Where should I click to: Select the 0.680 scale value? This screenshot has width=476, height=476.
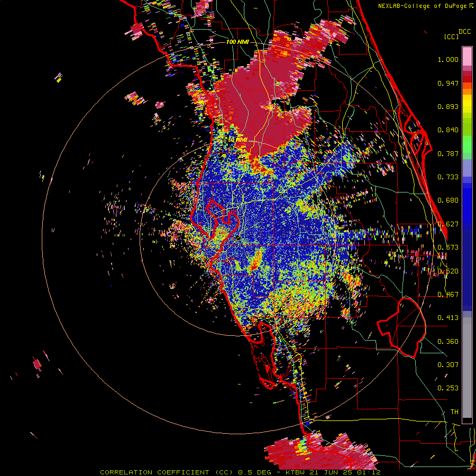point(448,200)
